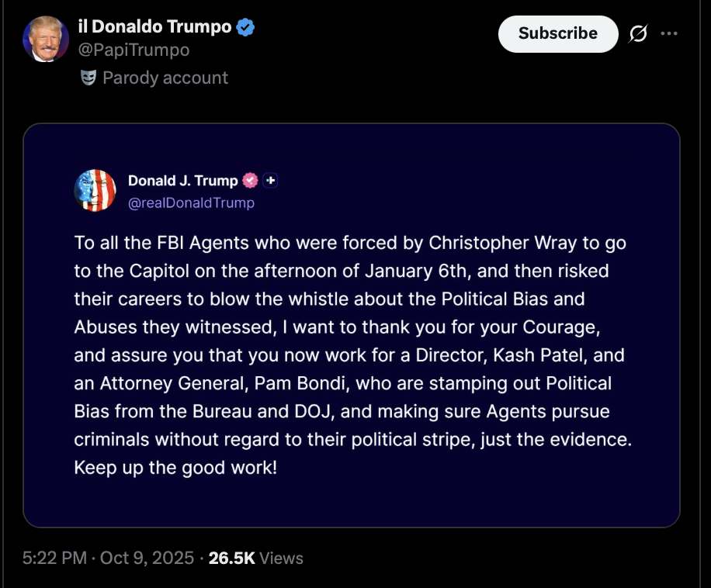Click the pink verified badge beside Donald J. Trump
This screenshot has height=588, width=711.
250,181
